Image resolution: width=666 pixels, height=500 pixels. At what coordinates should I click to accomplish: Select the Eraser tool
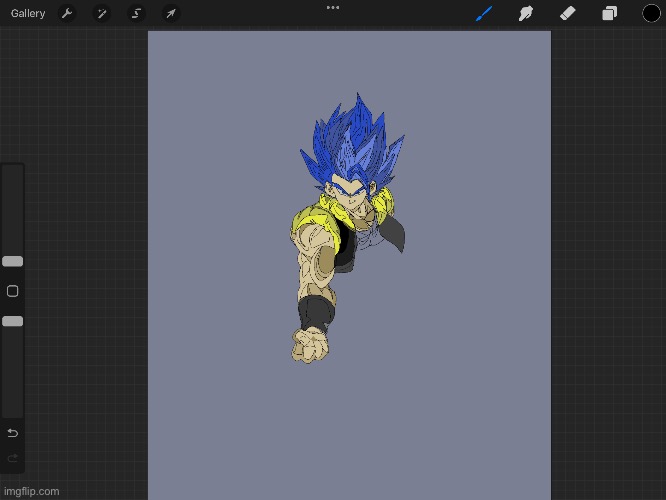point(567,14)
